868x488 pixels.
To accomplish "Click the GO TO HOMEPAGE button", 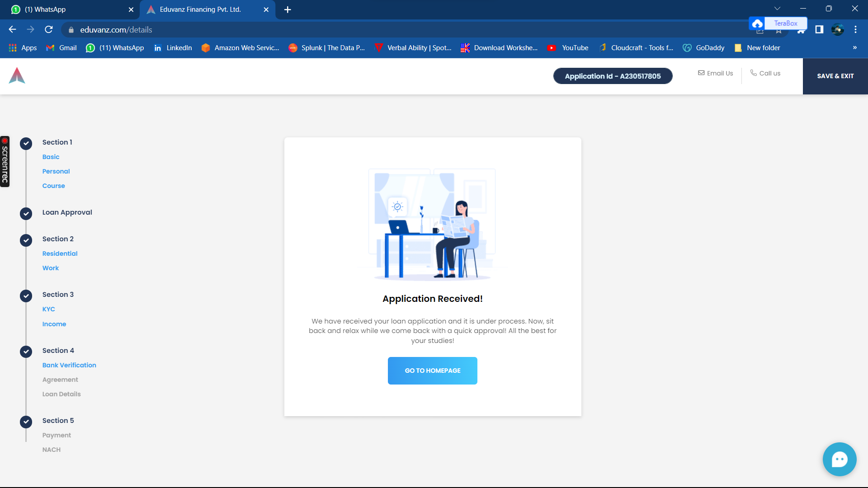I will pos(432,371).
